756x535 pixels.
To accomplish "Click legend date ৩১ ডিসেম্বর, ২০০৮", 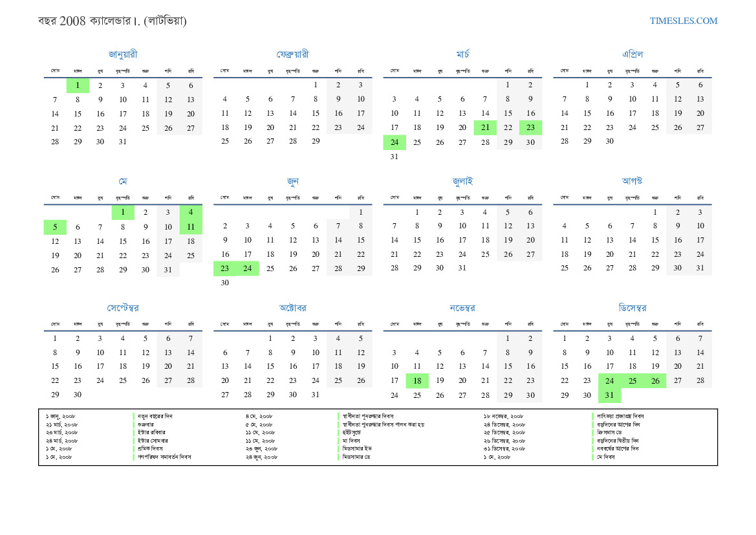I will tap(505, 449).
